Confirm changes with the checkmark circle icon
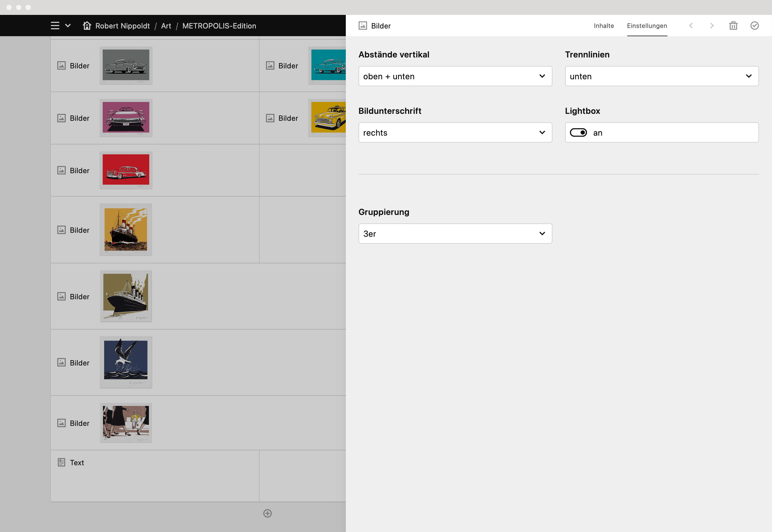 click(x=754, y=26)
